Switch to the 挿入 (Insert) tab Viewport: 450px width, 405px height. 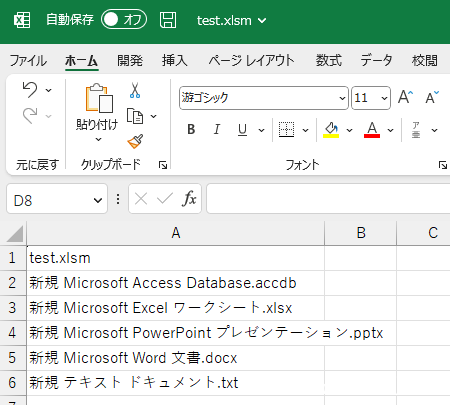tap(174, 61)
